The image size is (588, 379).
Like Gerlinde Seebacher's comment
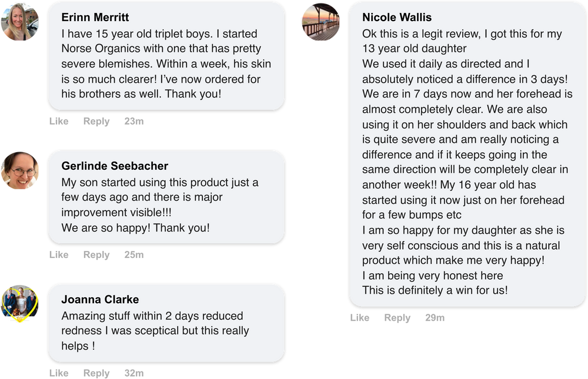tap(58, 255)
